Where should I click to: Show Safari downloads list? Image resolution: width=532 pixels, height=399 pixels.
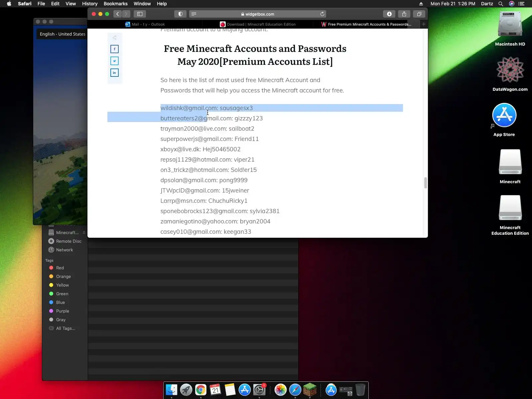point(389,14)
